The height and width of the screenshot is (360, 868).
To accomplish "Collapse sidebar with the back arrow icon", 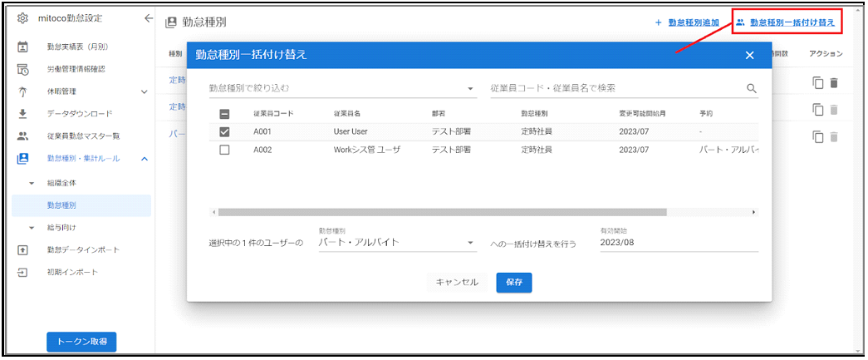I will click(149, 18).
